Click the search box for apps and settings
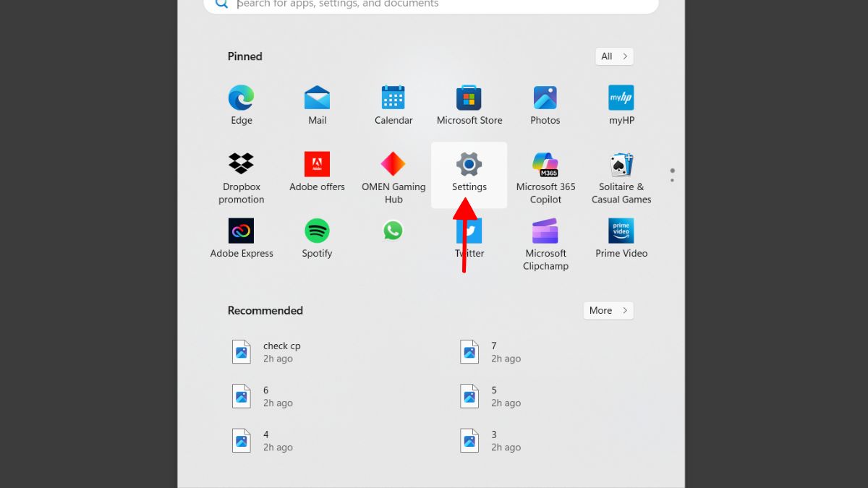The width and height of the screenshot is (868, 488). point(431,4)
